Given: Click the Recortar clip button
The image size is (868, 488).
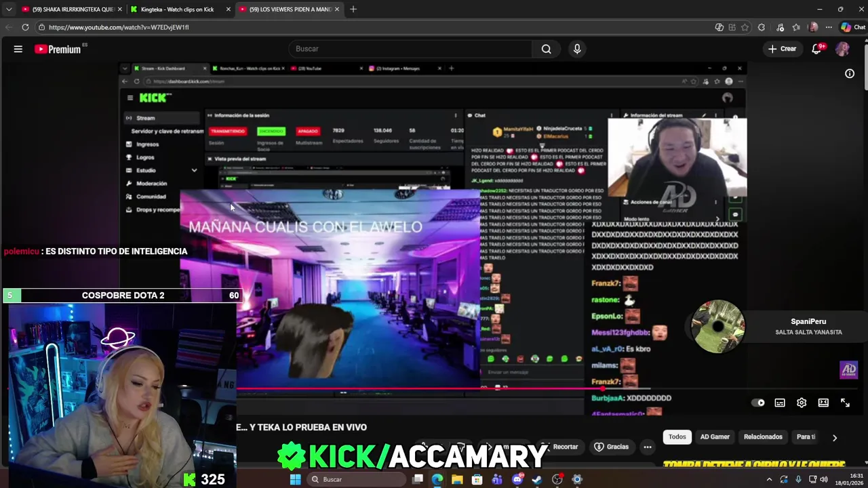Looking at the screenshot, I should coord(559,447).
